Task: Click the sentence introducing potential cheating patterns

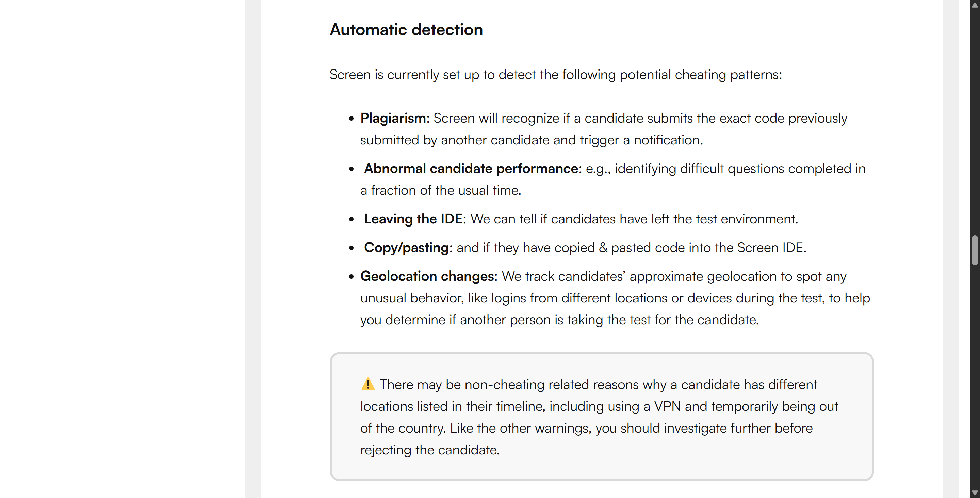Action: (x=555, y=75)
